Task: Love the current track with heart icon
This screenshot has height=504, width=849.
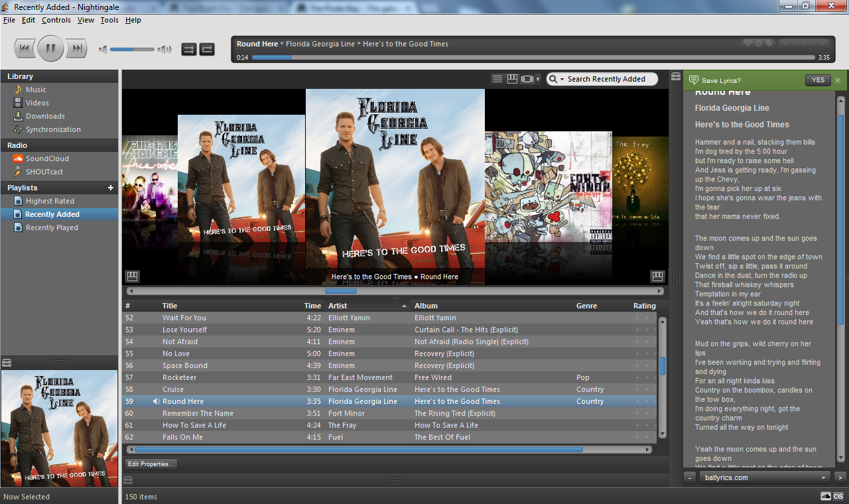Action: (x=748, y=44)
